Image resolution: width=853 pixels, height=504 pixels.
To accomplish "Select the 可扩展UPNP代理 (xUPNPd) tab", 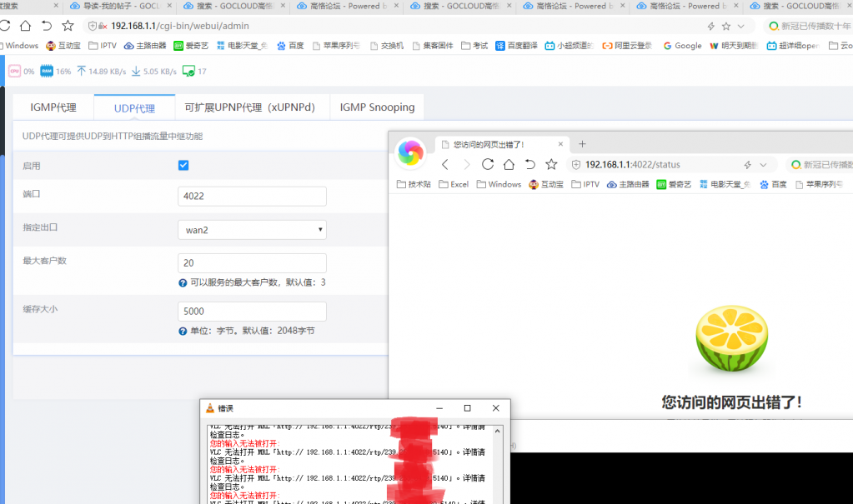I will click(x=250, y=107).
